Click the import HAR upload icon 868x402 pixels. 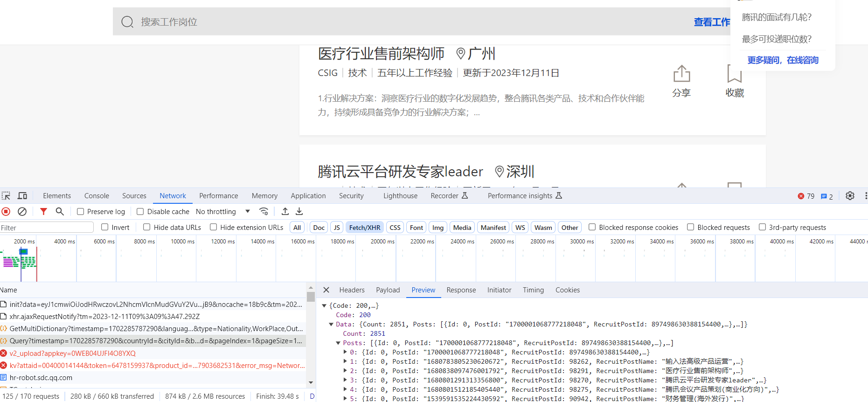click(285, 212)
